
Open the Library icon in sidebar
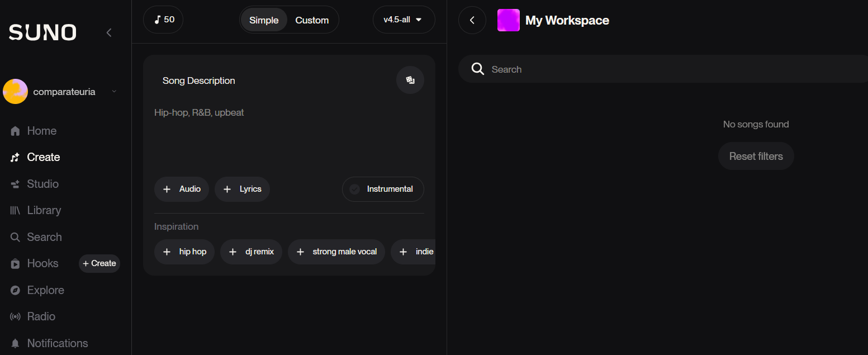click(x=15, y=211)
